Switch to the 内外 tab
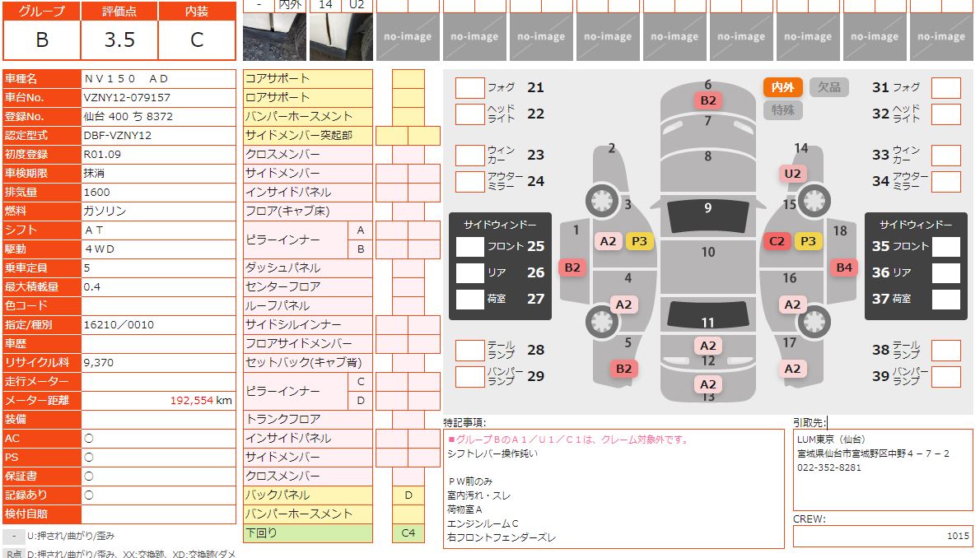 (x=782, y=87)
